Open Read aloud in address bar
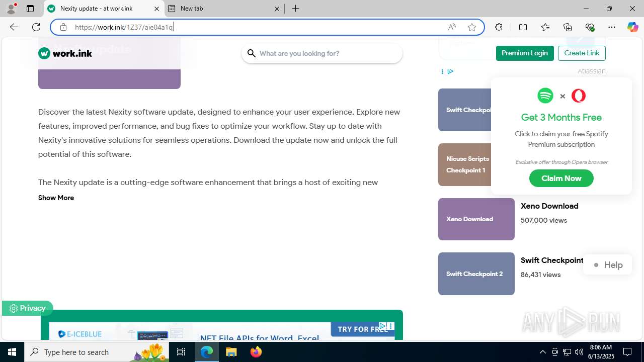This screenshot has height=362, width=644. 452,27
